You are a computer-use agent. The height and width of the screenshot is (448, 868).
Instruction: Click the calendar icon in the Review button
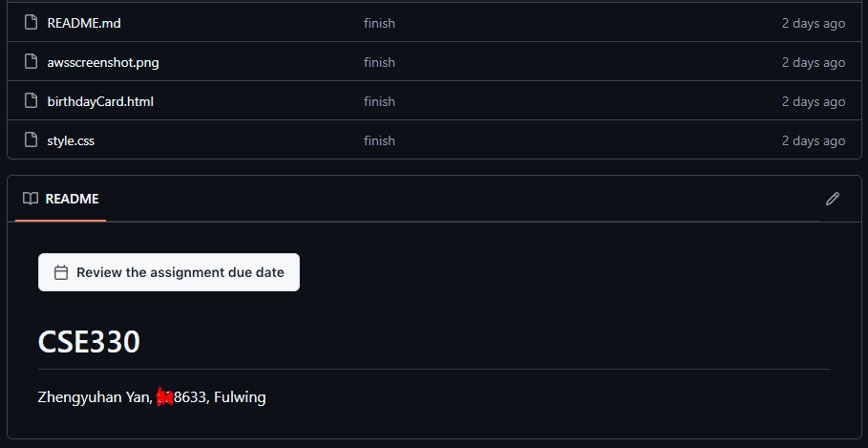(x=61, y=272)
